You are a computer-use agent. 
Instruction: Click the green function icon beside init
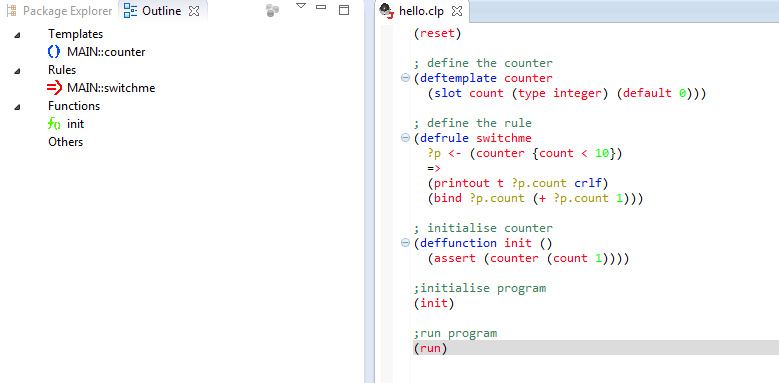[x=54, y=124]
